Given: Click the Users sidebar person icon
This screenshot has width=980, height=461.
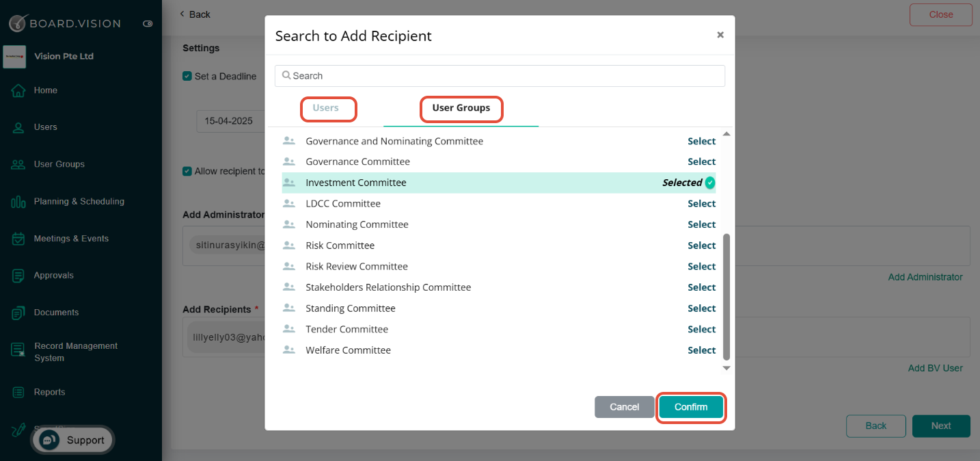Looking at the screenshot, I should 18,127.
